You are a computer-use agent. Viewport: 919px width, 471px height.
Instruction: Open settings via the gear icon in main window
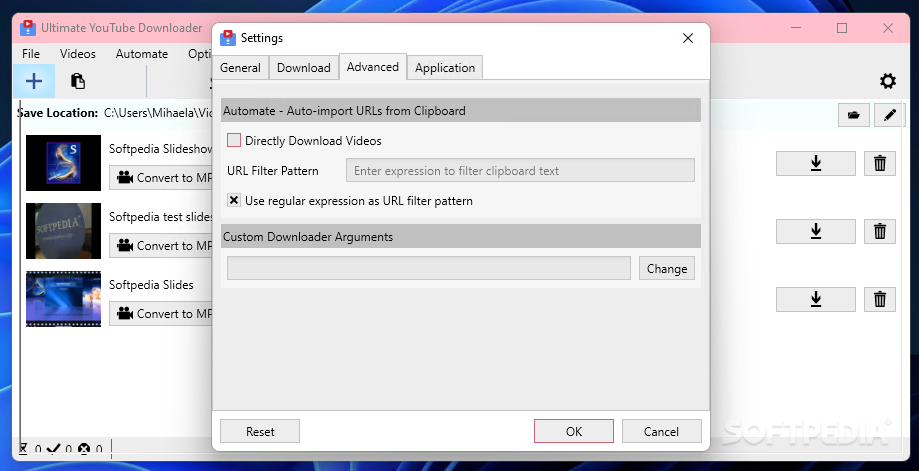click(x=887, y=81)
